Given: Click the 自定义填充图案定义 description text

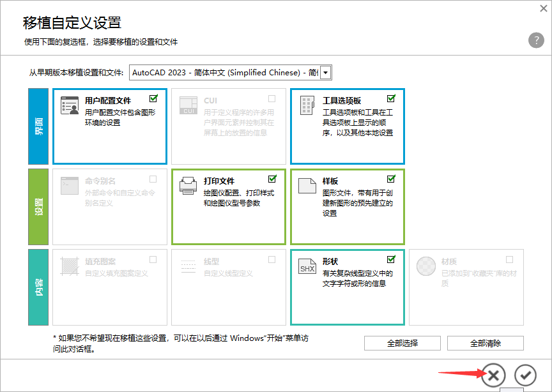Looking at the screenshot, I should [116, 273].
